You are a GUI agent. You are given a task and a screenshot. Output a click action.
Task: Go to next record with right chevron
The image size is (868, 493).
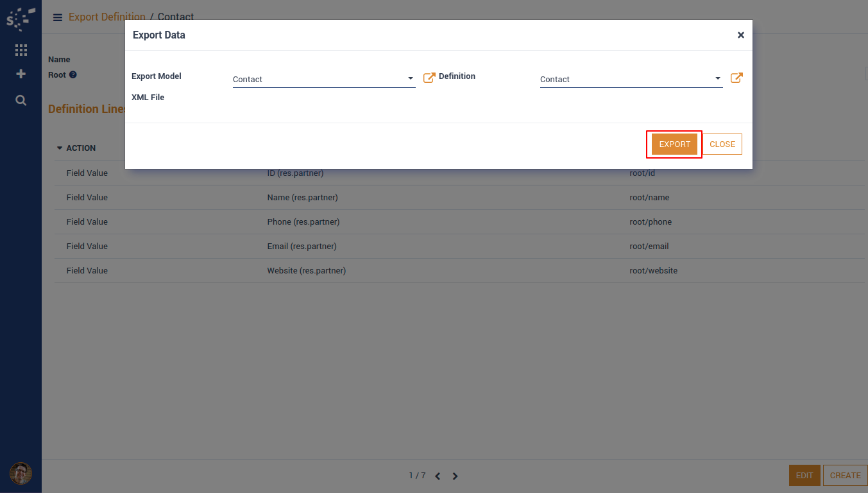pos(455,476)
